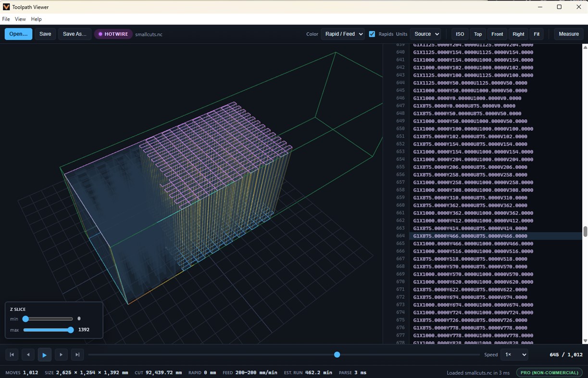Screen dimensions: 588x378
Task: Adjust the Z slice max slider handle
Action: (x=71, y=330)
